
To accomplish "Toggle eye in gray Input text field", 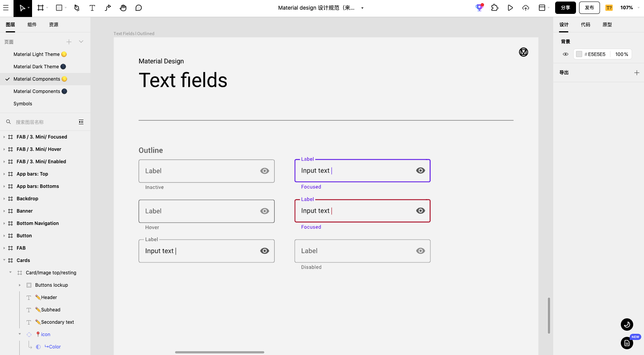I will click(x=265, y=251).
